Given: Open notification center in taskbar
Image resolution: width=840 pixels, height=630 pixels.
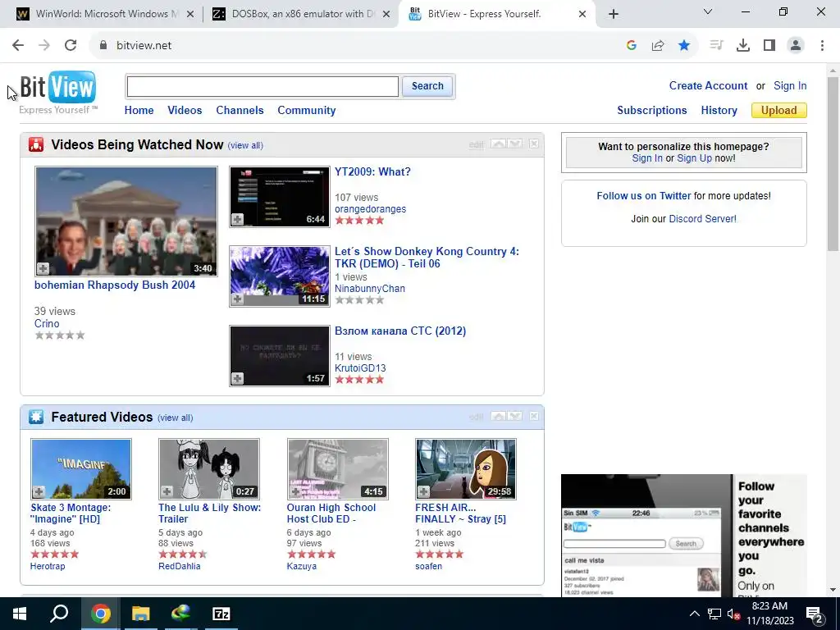Looking at the screenshot, I should (x=815, y=614).
